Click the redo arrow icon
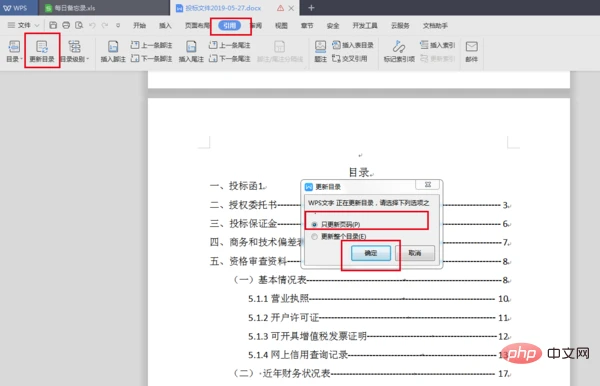 coord(104,25)
